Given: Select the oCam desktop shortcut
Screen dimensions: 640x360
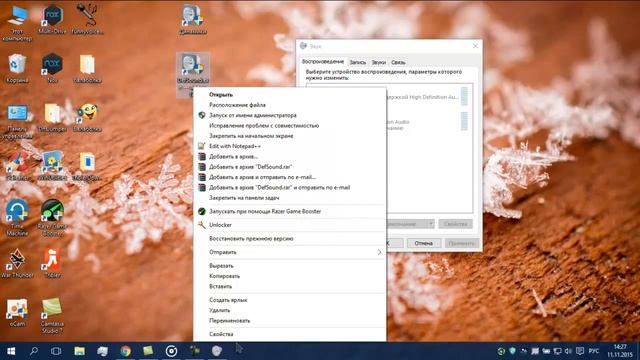Looking at the screenshot, I should (17, 313).
